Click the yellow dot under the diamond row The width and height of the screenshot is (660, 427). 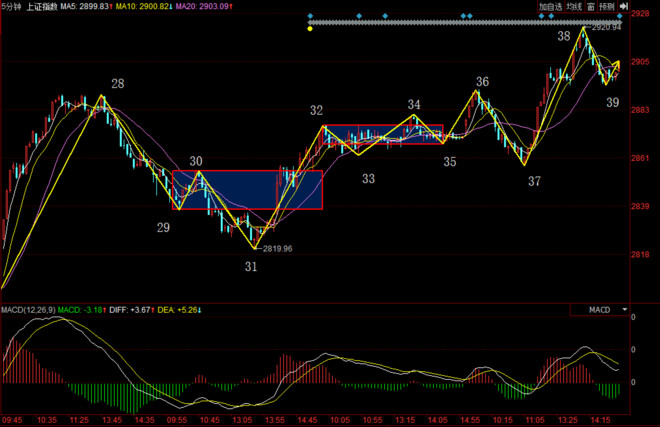coord(310,29)
